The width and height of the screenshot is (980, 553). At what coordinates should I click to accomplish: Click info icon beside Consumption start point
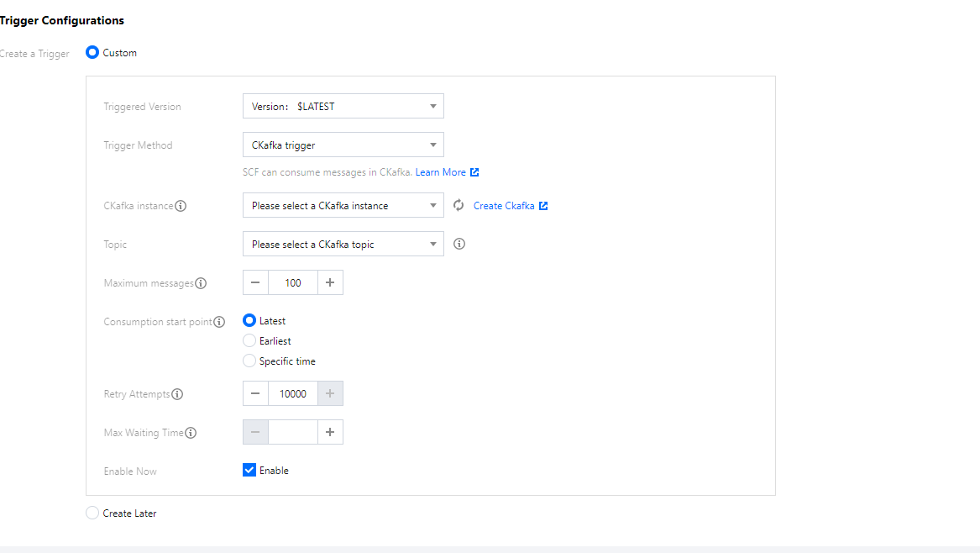pos(219,322)
